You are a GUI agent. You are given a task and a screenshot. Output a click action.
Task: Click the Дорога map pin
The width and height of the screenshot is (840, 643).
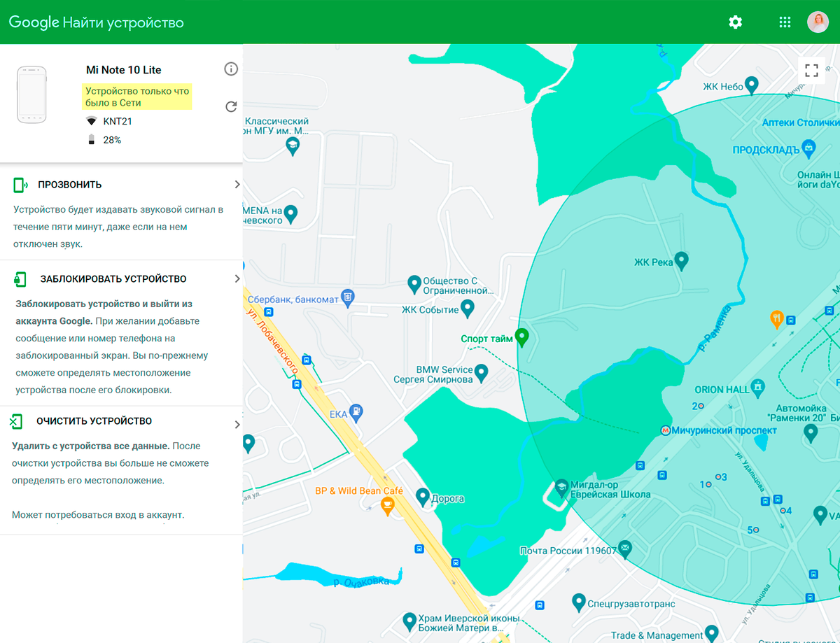pyautogui.click(x=423, y=497)
